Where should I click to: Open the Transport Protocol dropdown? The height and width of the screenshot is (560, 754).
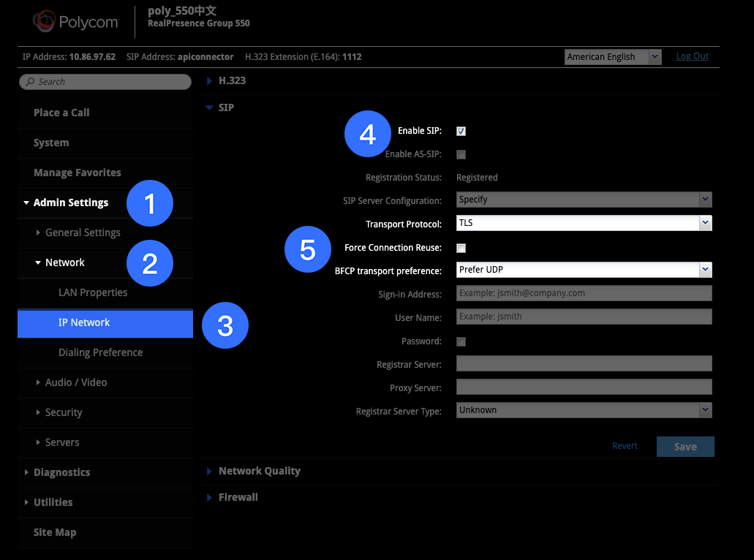pos(584,223)
